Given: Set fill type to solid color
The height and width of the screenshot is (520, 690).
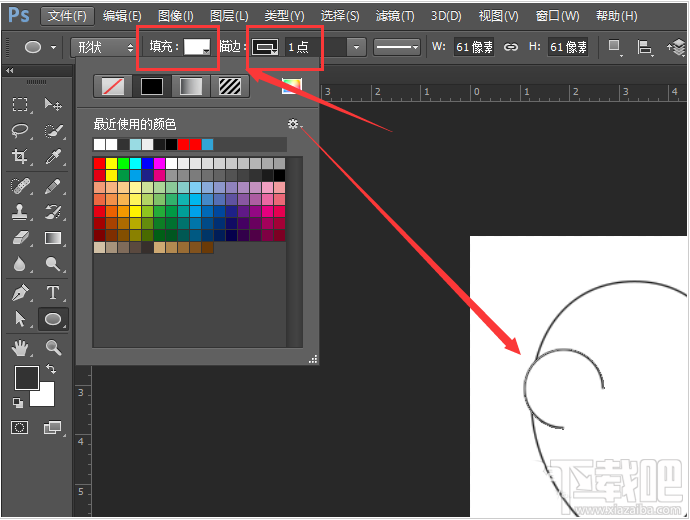Looking at the screenshot, I should click(x=152, y=86).
